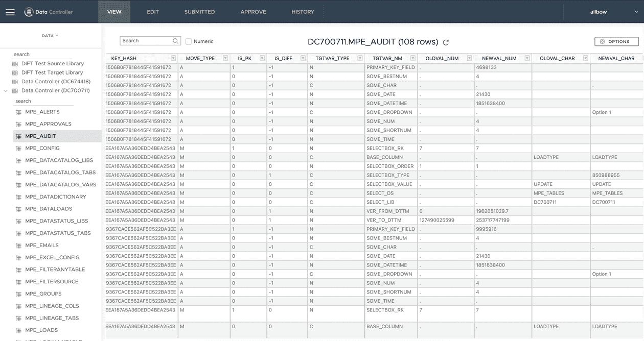Click the table icon beside MPE_GROUPS

[x=19, y=294]
